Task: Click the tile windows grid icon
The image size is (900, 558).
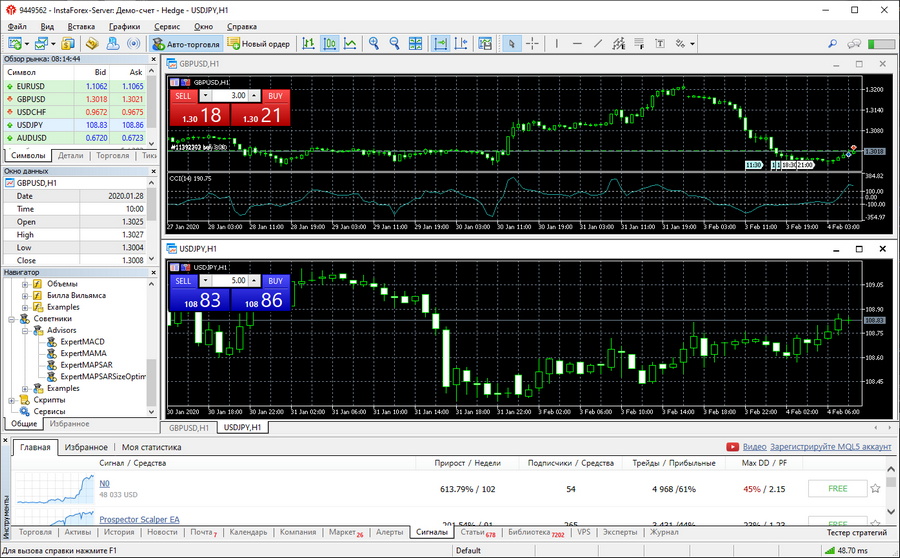Action: 416,44
